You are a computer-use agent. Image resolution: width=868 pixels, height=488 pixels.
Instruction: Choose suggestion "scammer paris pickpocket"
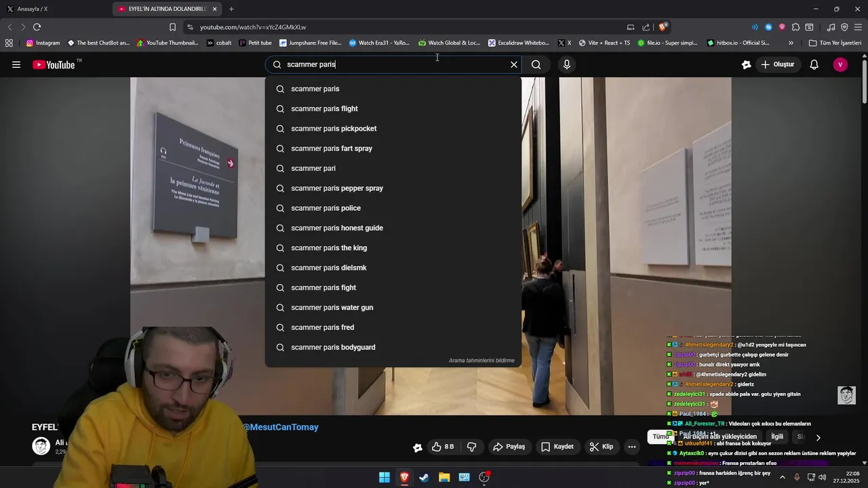point(393,128)
